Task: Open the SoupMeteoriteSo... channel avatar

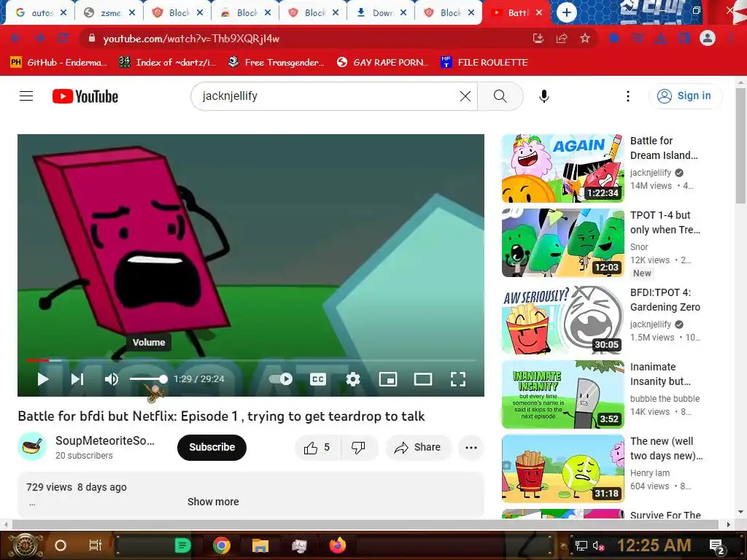Action: click(32, 447)
